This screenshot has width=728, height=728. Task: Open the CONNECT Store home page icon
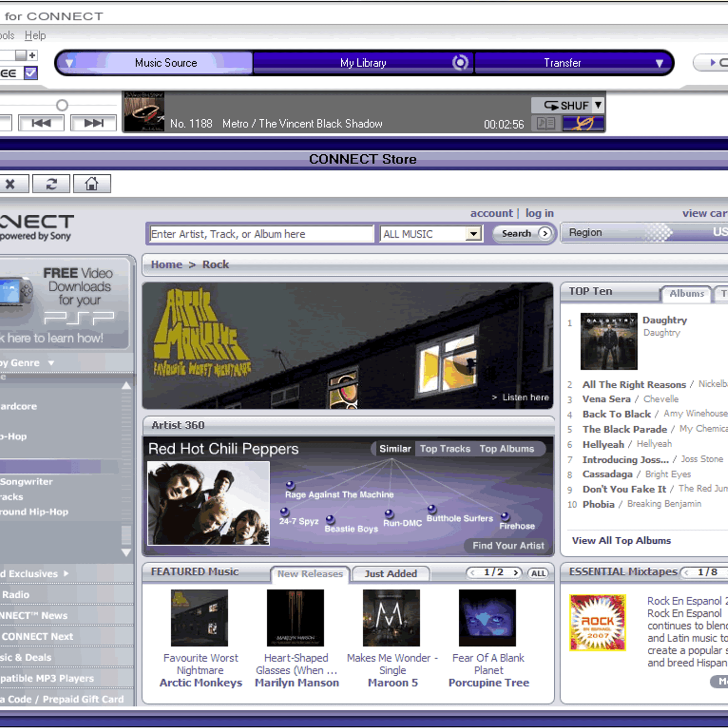click(92, 183)
